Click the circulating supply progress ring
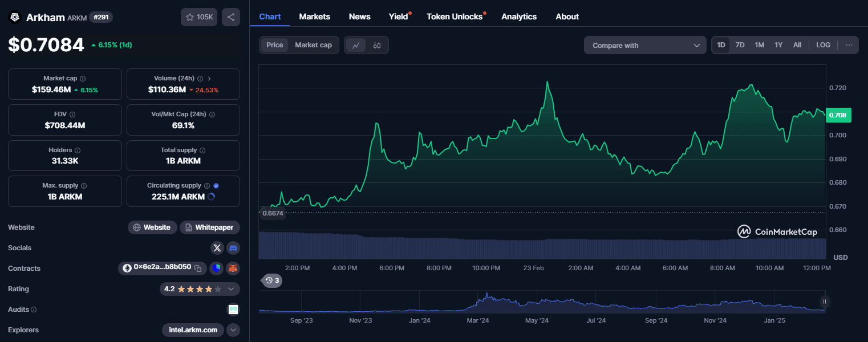This screenshot has height=342, width=868. (x=211, y=197)
